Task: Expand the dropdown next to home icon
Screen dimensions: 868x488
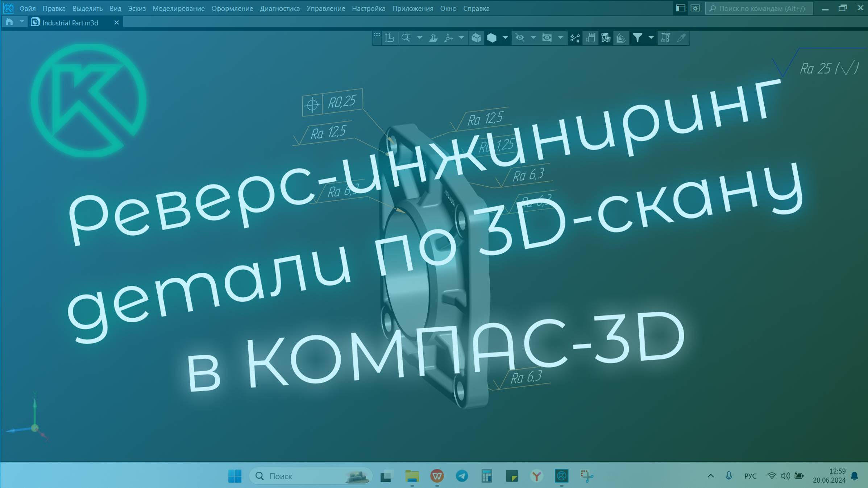Action: point(22,22)
